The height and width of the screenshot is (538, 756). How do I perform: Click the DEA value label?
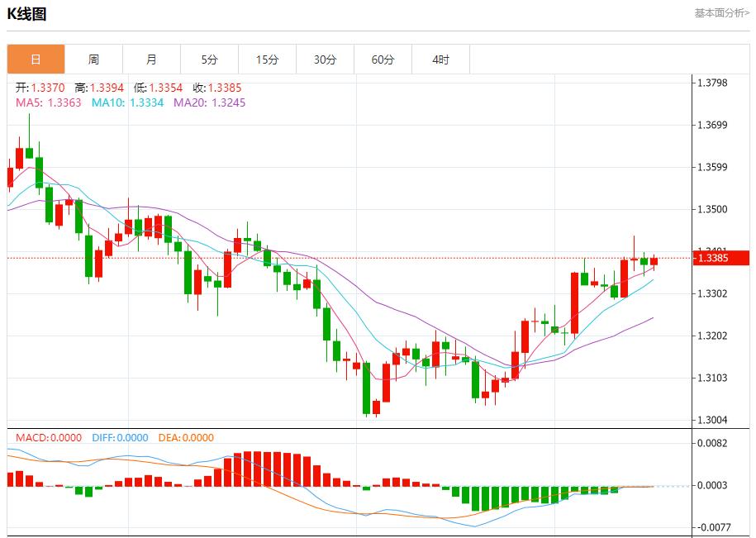point(187,438)
